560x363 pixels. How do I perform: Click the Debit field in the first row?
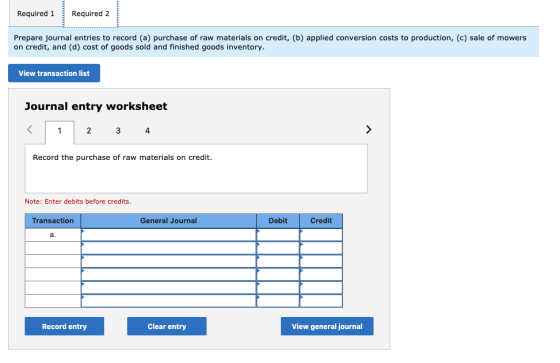278,235
